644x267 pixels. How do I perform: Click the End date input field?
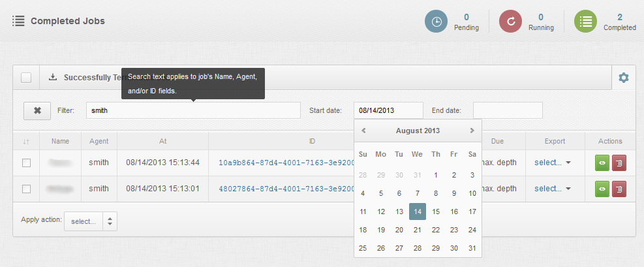pos(507,110)
